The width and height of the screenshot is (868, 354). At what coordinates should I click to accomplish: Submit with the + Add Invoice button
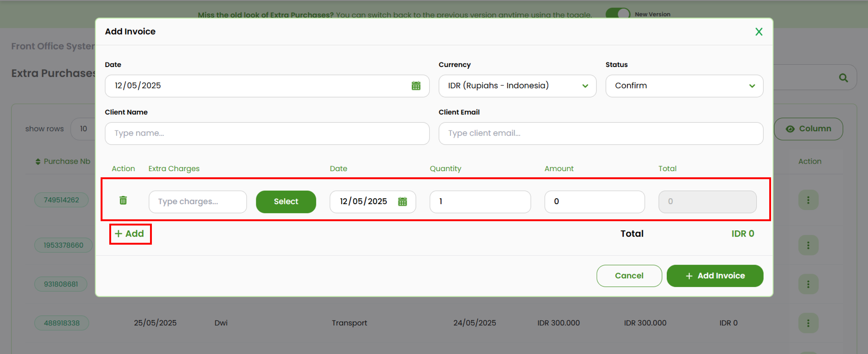click(x=715, y=276)
